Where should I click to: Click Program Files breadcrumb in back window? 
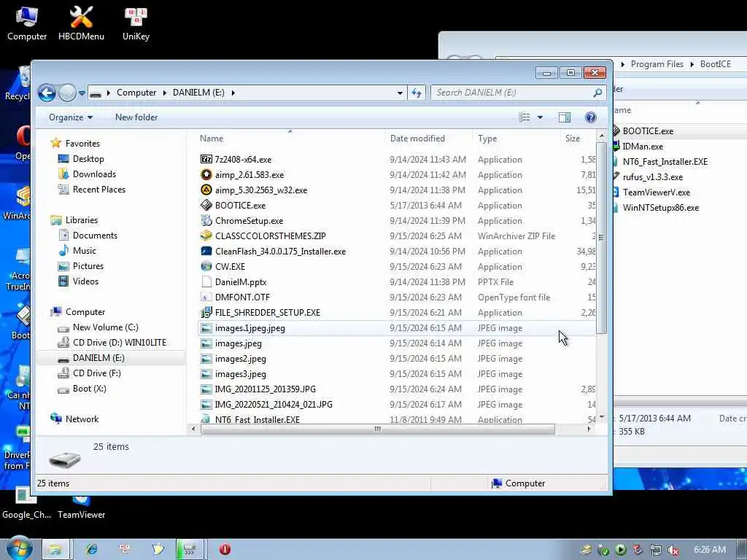[657, 64]
